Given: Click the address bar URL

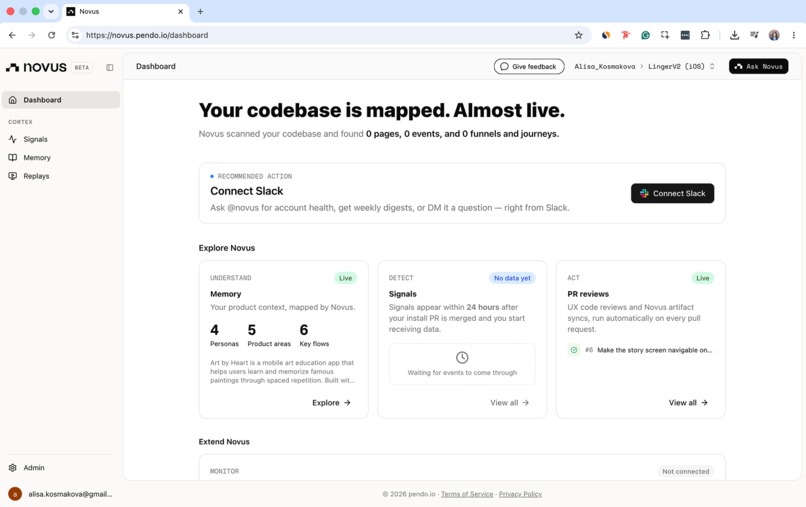Looking at the screenshot, I should point(147,35).
